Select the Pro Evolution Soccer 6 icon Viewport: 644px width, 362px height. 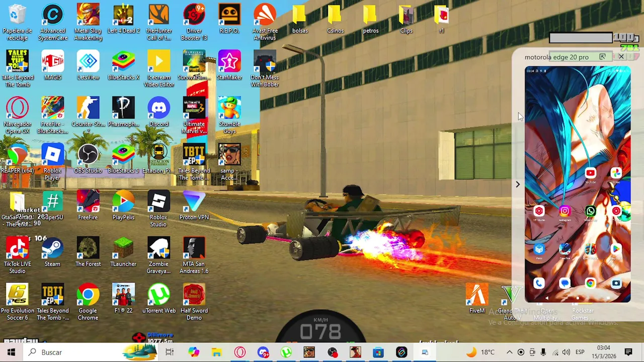pyautogui.click(x=17, y=302)
